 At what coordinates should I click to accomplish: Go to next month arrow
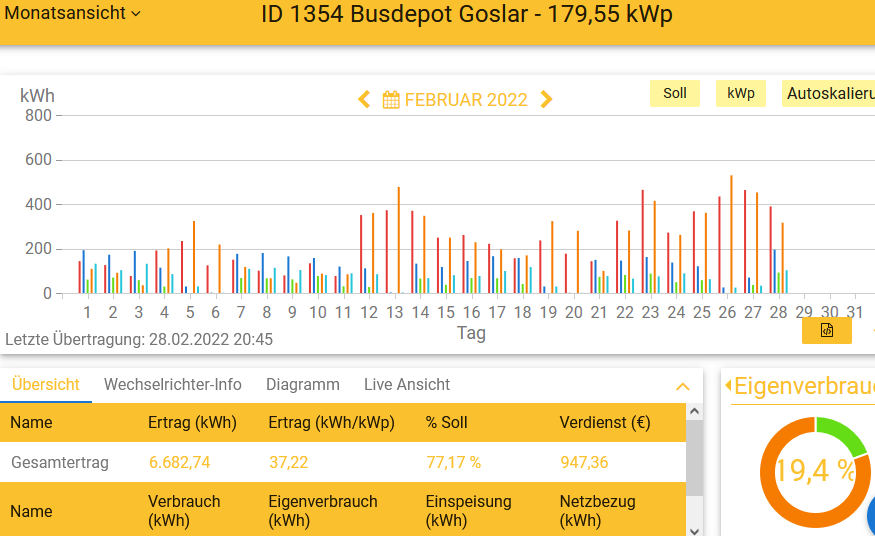click(546, 100)
